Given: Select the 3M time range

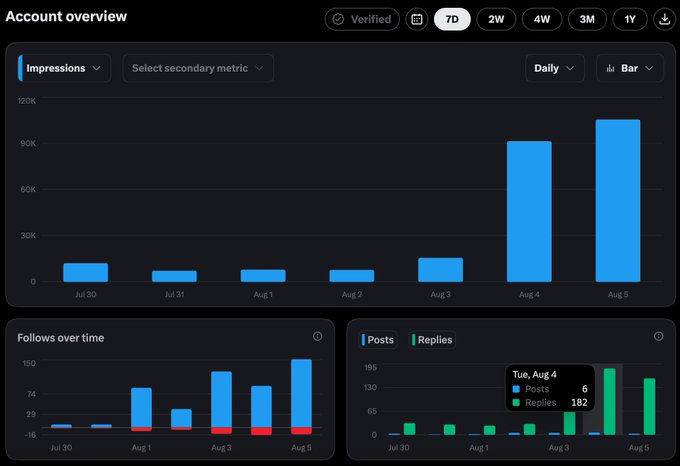Looking at the screenshot, I should pos(587,19).
